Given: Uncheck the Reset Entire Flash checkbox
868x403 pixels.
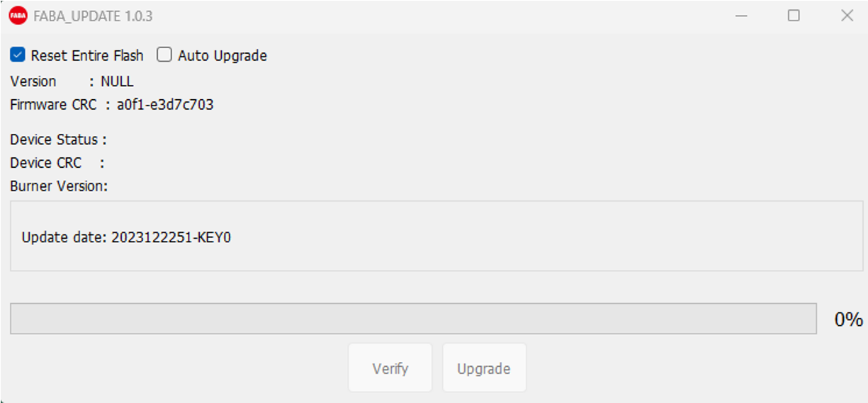Looking at the screenshot, I should click(x=18, y=55).
